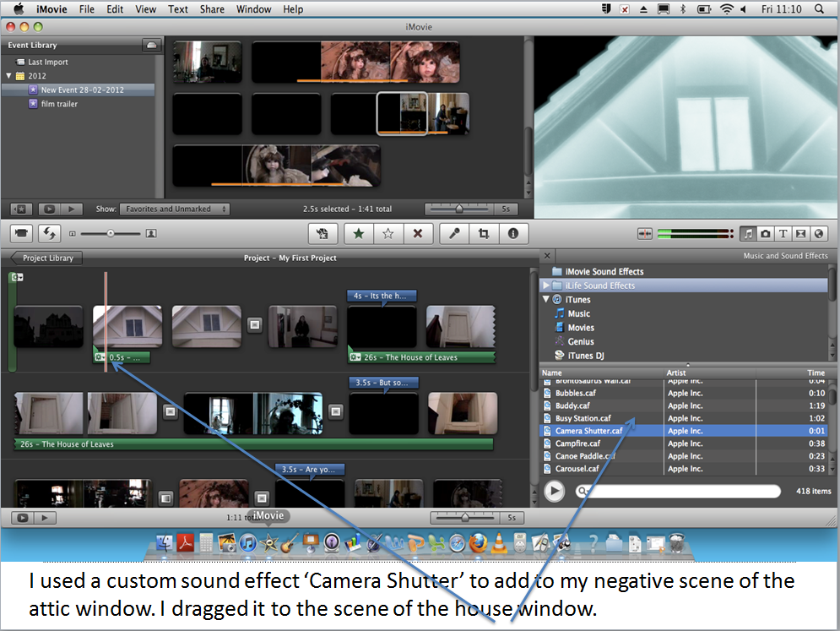Play selected events from beginning

pyautogui.click(x=71, y=209)
